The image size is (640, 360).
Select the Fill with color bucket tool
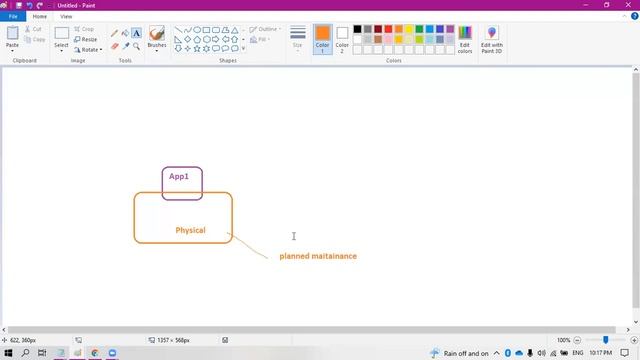click(125, 33)
